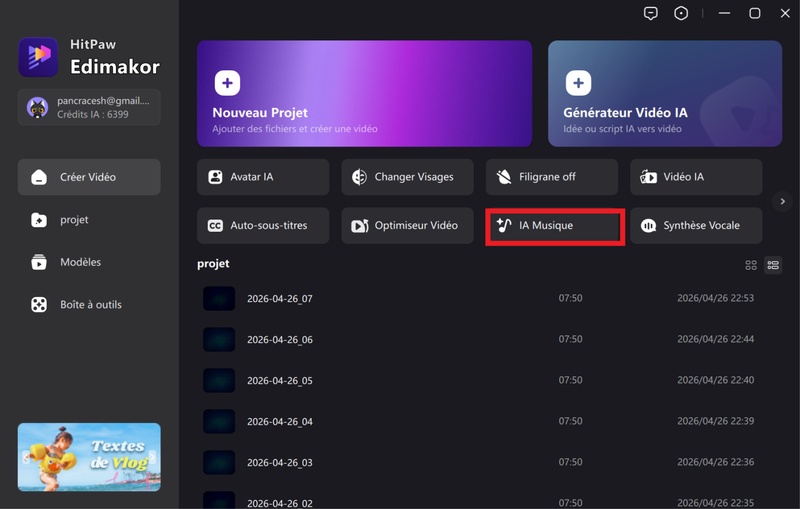Open project 2026-04-26_04
800x509 pixels.
coord(489,421)
